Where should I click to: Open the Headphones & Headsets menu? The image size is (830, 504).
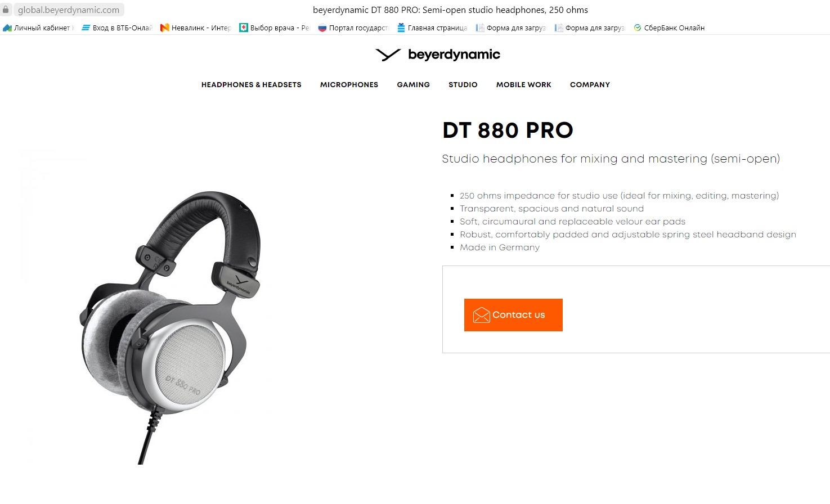[252, 85]
